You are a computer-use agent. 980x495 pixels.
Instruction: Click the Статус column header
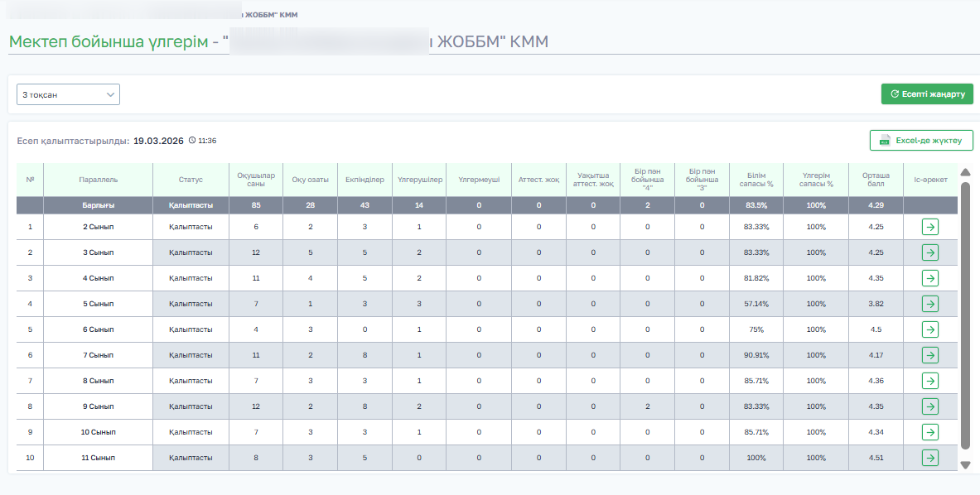191,180
